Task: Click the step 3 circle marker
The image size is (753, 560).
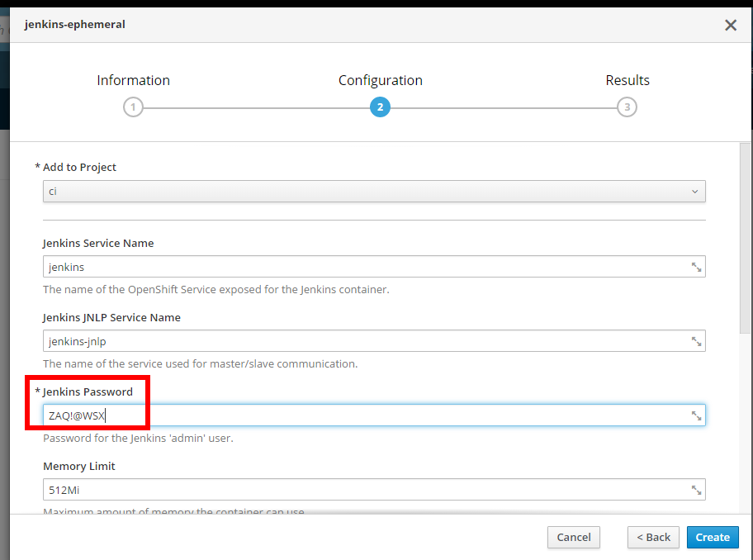Action: (x=627, y=107)
